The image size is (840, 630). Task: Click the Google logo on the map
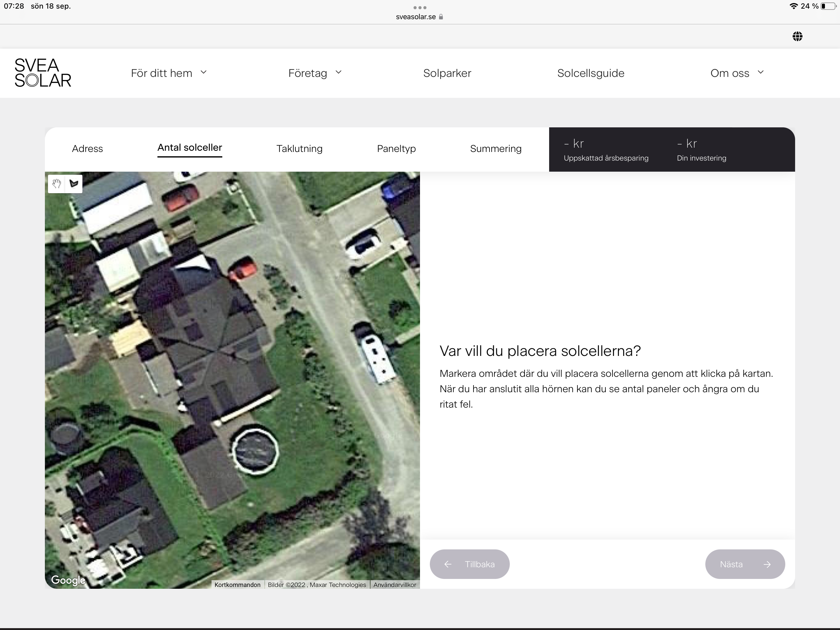tap(68, 580)
